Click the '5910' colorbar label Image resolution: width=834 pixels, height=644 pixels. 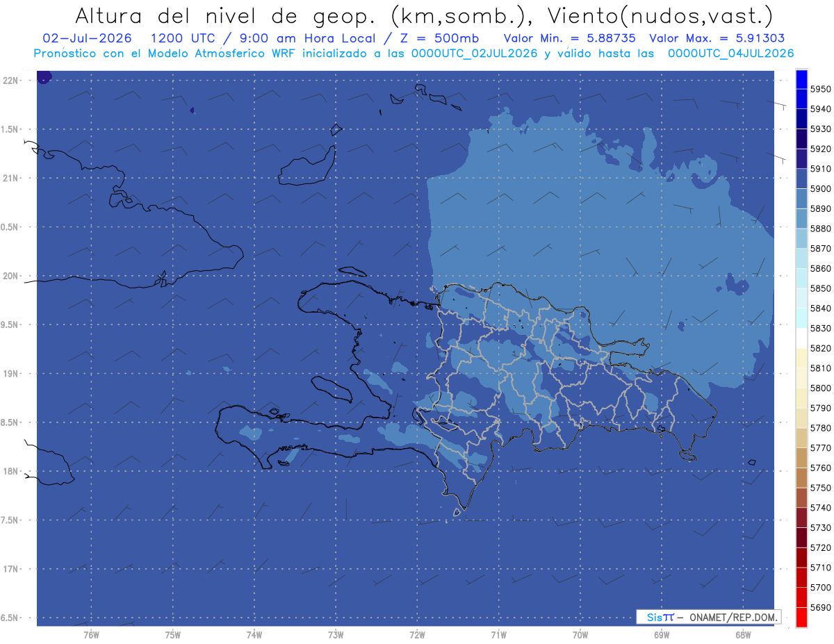tap(820, 169)
